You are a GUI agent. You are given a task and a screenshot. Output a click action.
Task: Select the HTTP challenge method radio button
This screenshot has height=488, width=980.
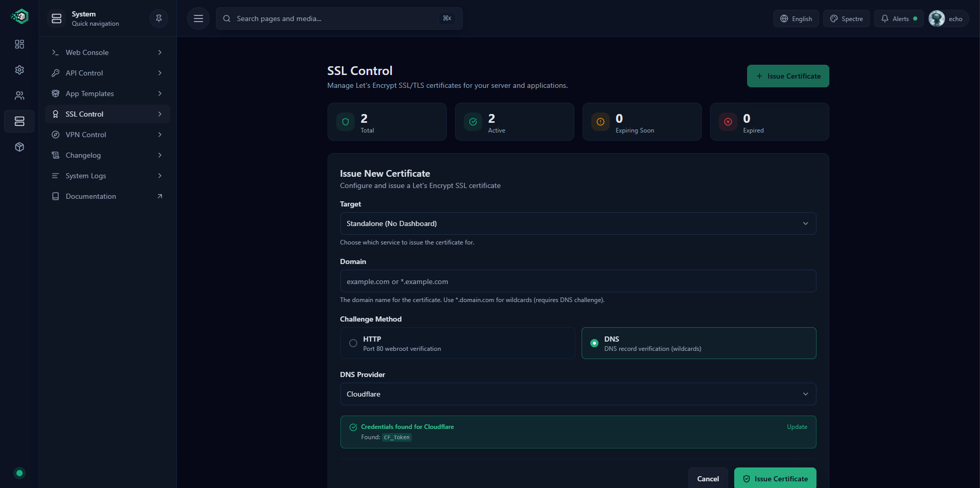click(353, 343)
